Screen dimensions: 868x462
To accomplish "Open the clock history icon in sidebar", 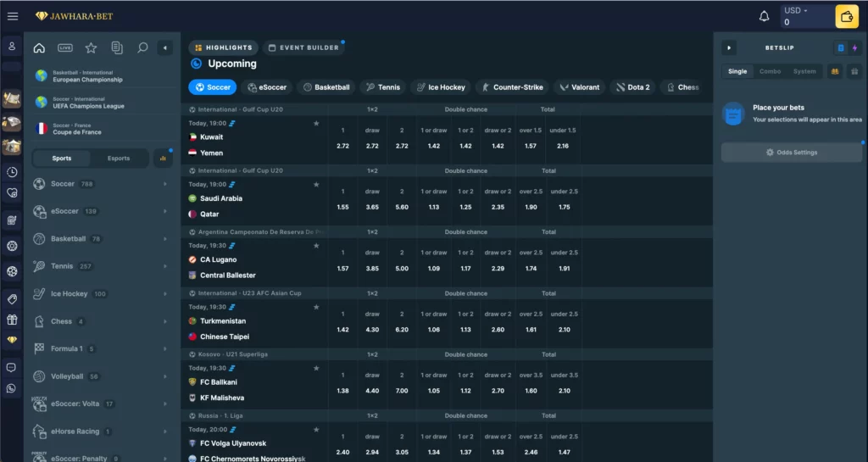I will (x=12, y=172).
